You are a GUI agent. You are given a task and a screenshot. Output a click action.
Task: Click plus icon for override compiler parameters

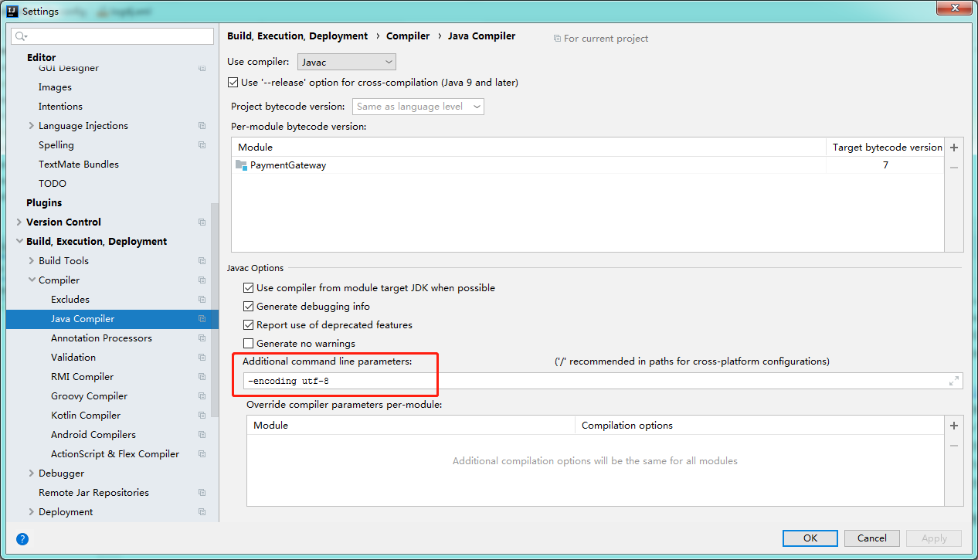pos(954,426)
